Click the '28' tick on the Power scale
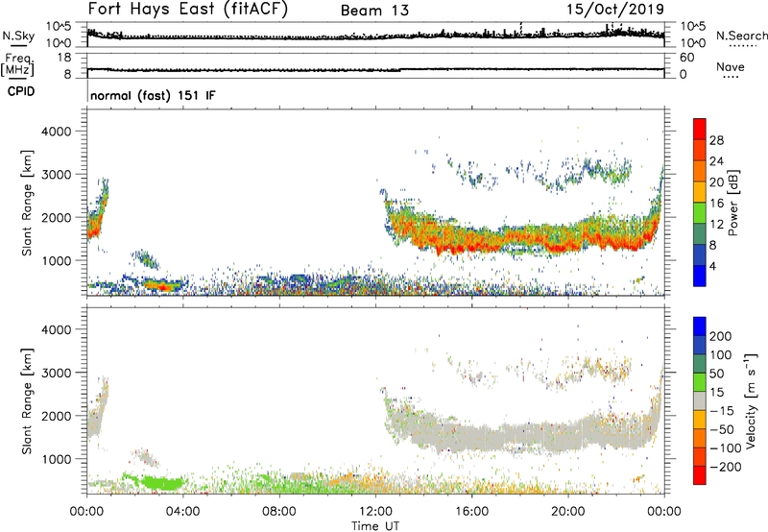Viewport: 768px width, 532px height. tap(716, 140)
